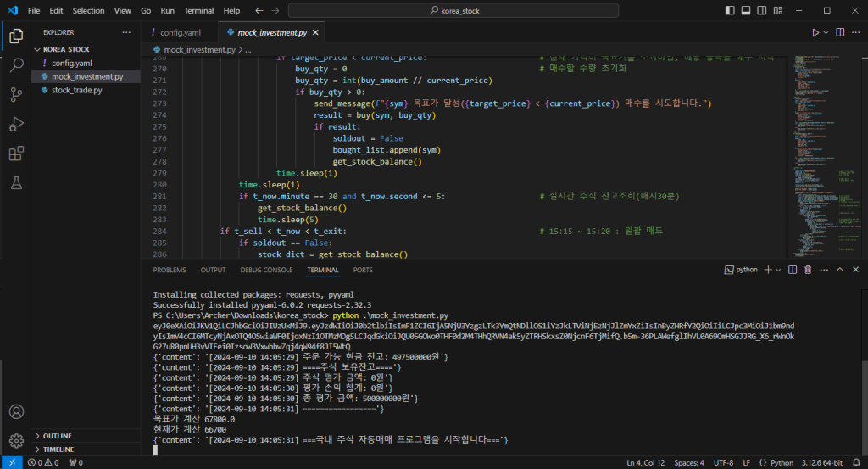Open the Run menu
Viewport: 868px width, 469px height.
click(x=167, y=10)
